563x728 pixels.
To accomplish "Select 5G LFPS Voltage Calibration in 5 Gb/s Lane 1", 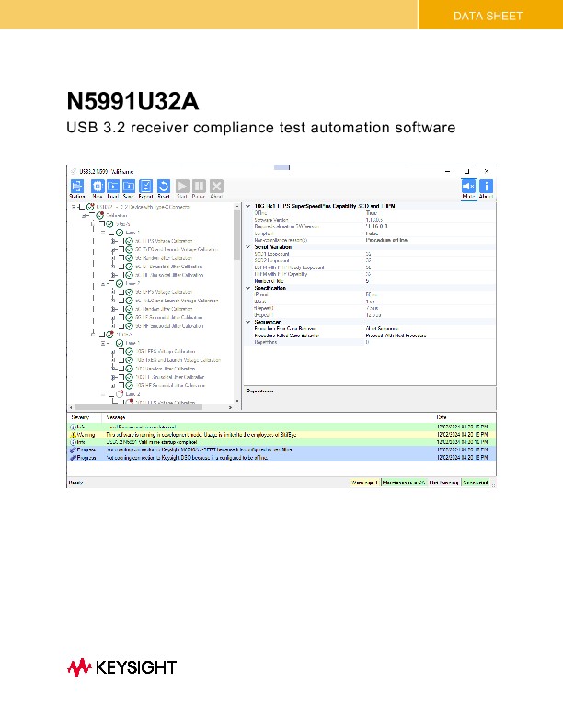I will click(164, 241).
